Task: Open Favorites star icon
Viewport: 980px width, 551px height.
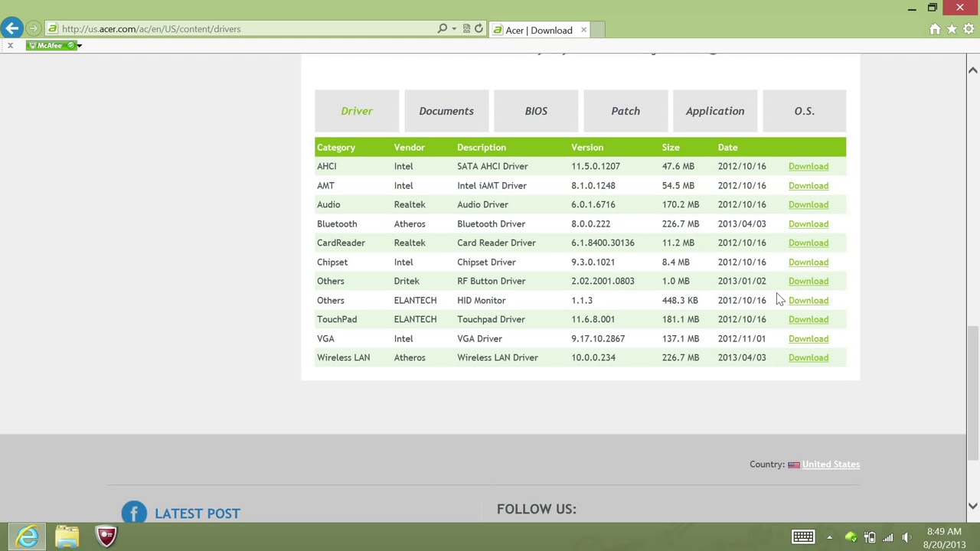Action: (952, 29)
